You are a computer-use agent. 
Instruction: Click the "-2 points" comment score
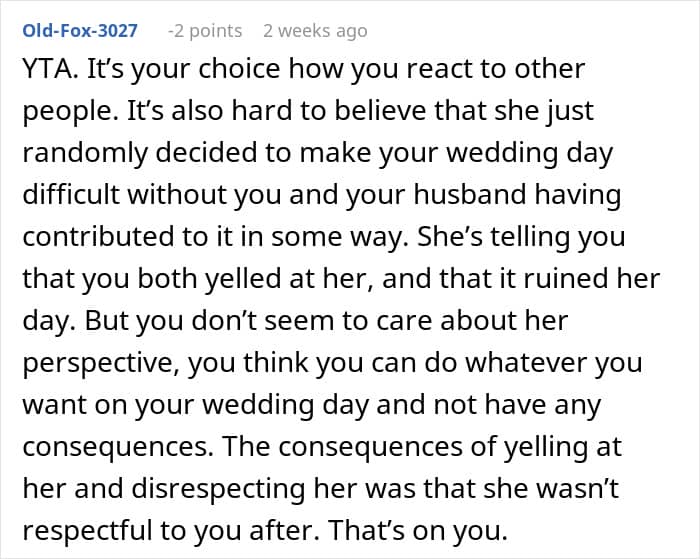tap(204, 31)
